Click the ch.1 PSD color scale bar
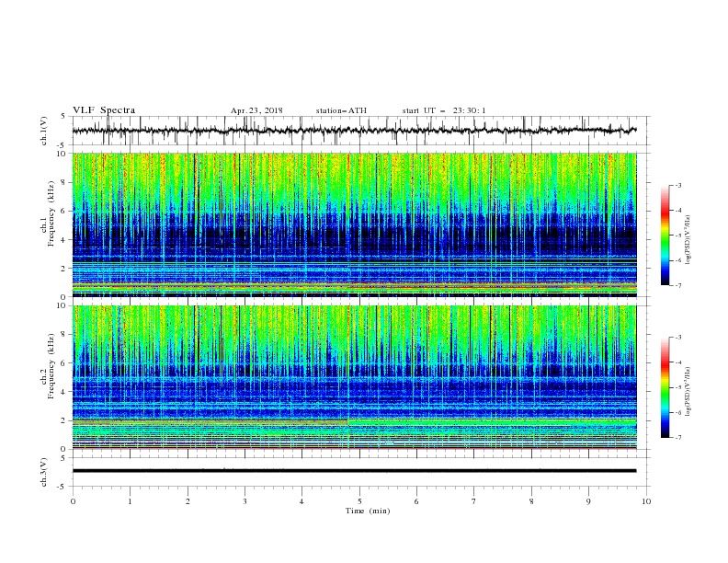The width and height of the screenshot is (728, 563). (665, 236)
